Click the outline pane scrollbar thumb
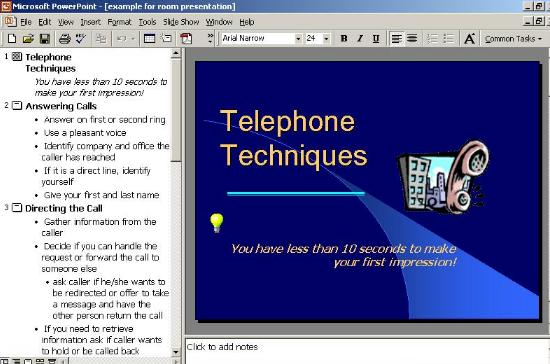The height and width of the screenshot is (364, 550). (176, 110)
